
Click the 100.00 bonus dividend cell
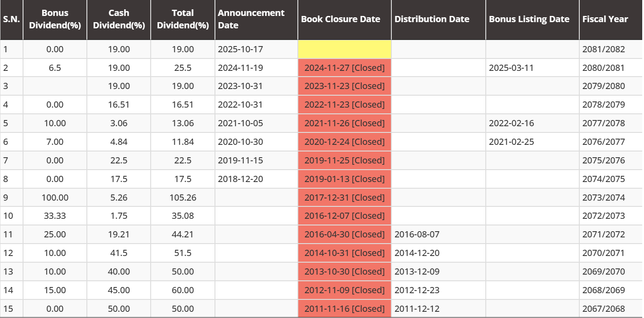pos(55,197)
